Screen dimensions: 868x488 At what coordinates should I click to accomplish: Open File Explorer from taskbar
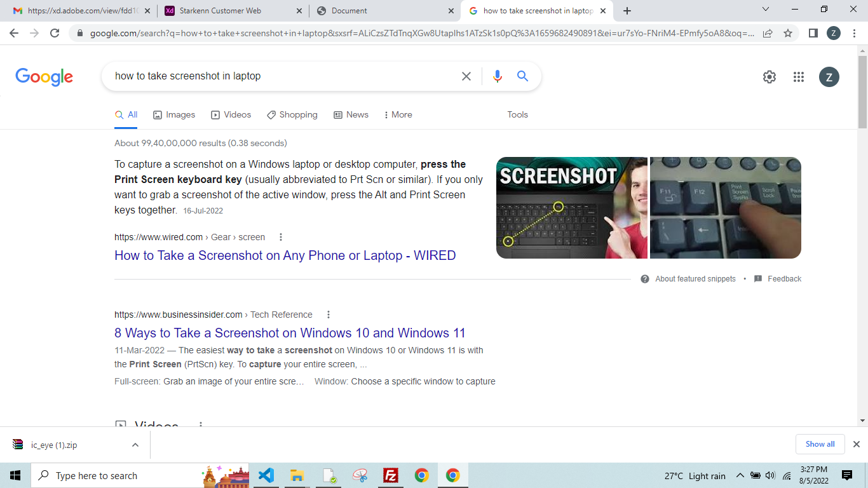297,475
